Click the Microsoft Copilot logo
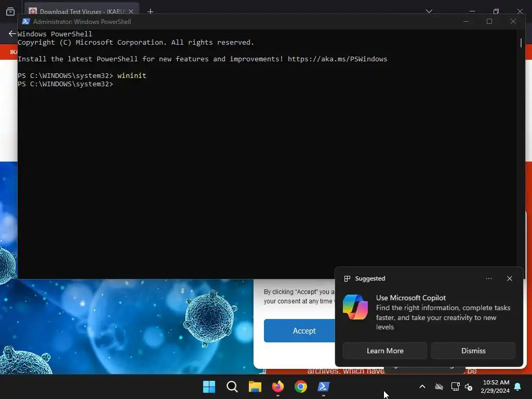This screenshot has width=532, height=399. [355, 307]
